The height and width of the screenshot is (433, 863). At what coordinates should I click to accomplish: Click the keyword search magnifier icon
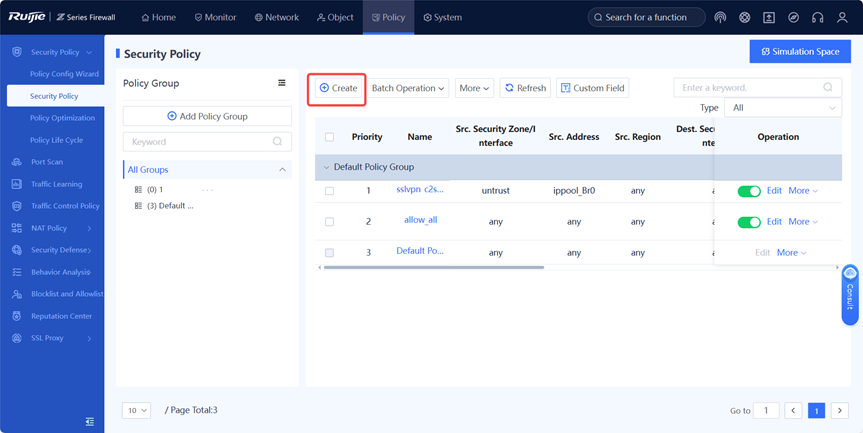[x=828, y=88]
